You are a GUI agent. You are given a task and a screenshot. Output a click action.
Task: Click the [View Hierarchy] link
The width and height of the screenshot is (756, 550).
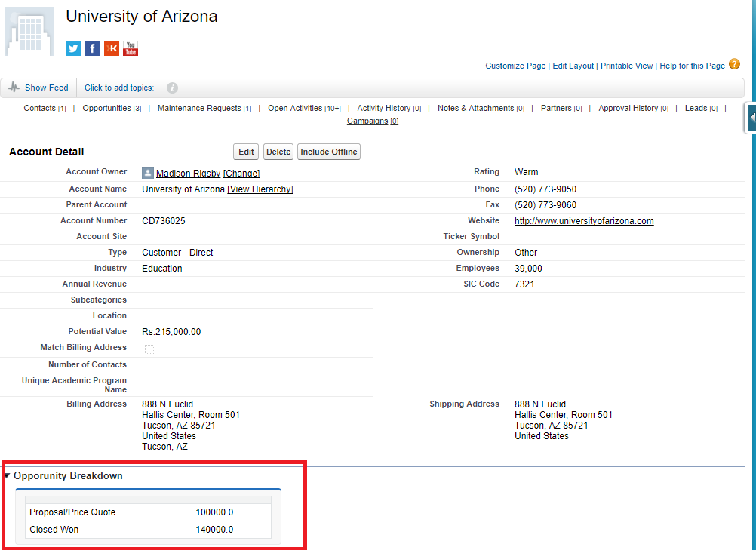(x=260, y=189)
